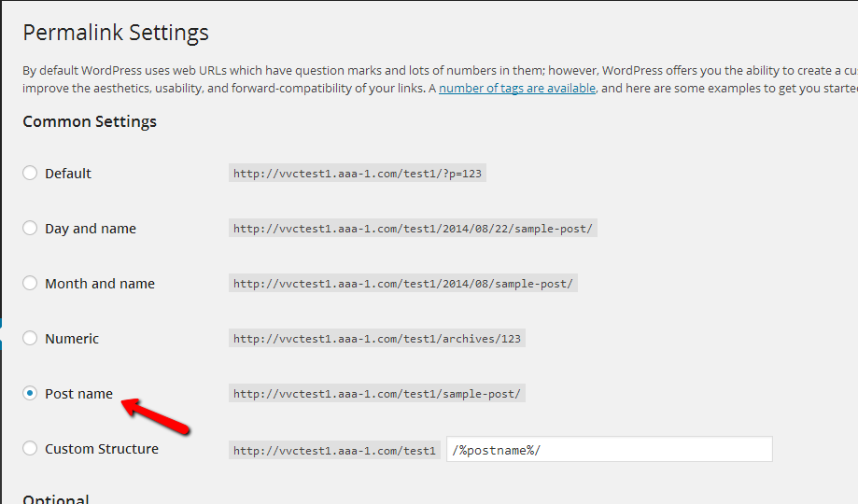Image resolution: width=858 pixels, height=504 pixels.
Task: Select the Default permalink radio button
Action: pos(31,173)
